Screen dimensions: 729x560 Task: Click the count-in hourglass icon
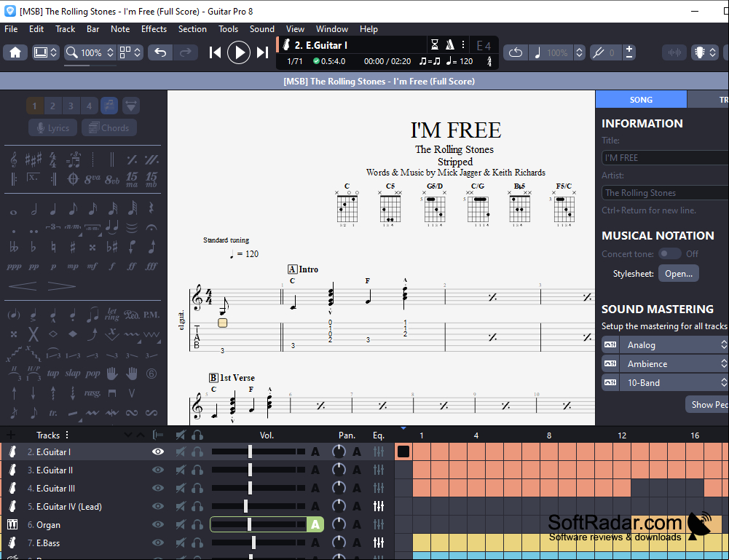(x=434, y=44)
